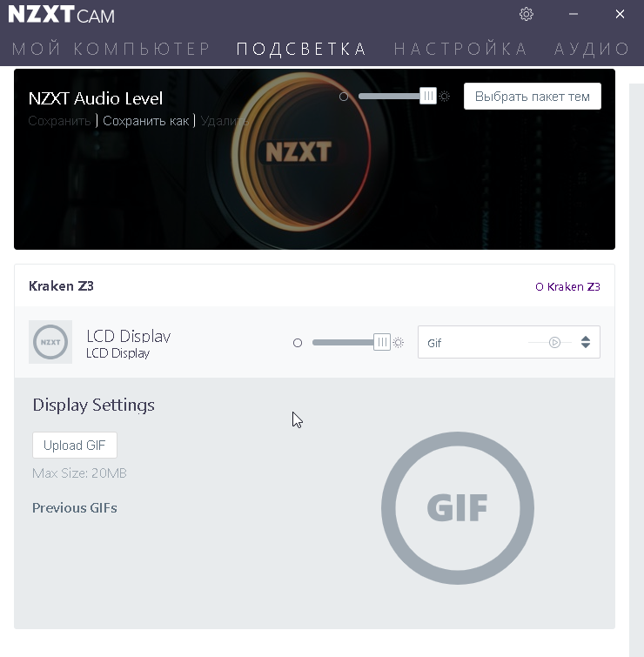The width and height of the screenshot is (644, 657).
Task: Click Сохранить как link
Action: pyautogui.click(x=146, y=121)
